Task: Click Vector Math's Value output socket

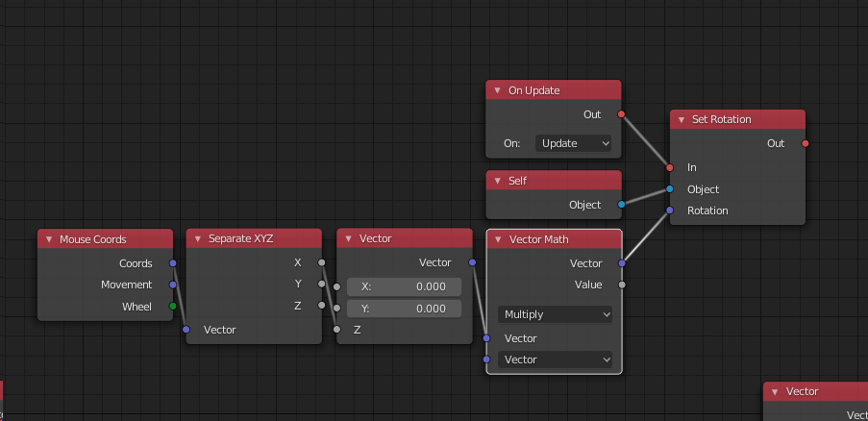Action: (622, 285)
